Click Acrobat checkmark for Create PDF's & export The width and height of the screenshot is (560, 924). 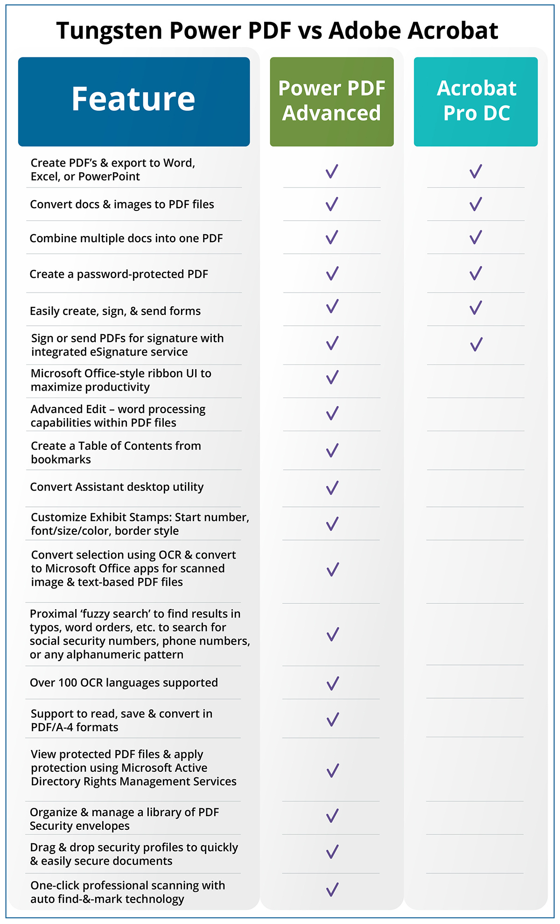pyautogui.click(x=476, y=171)
